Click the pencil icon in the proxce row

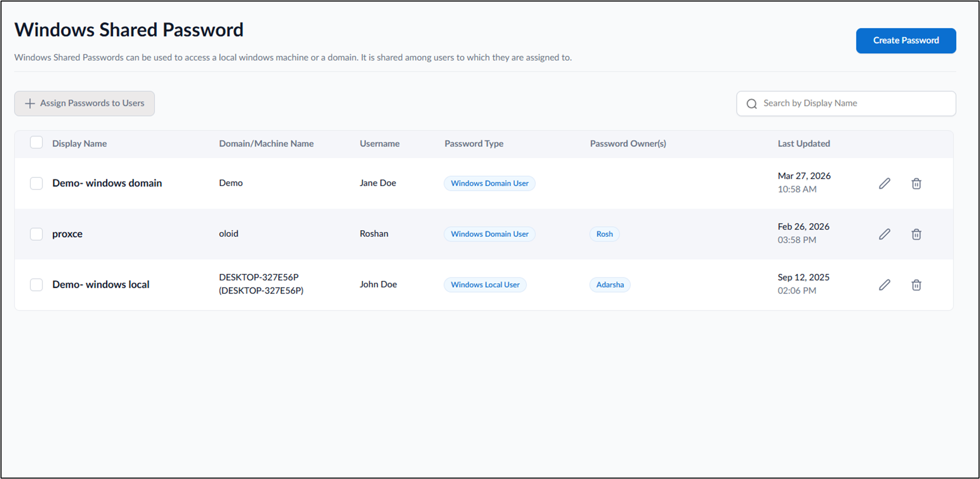coord(884,234)
